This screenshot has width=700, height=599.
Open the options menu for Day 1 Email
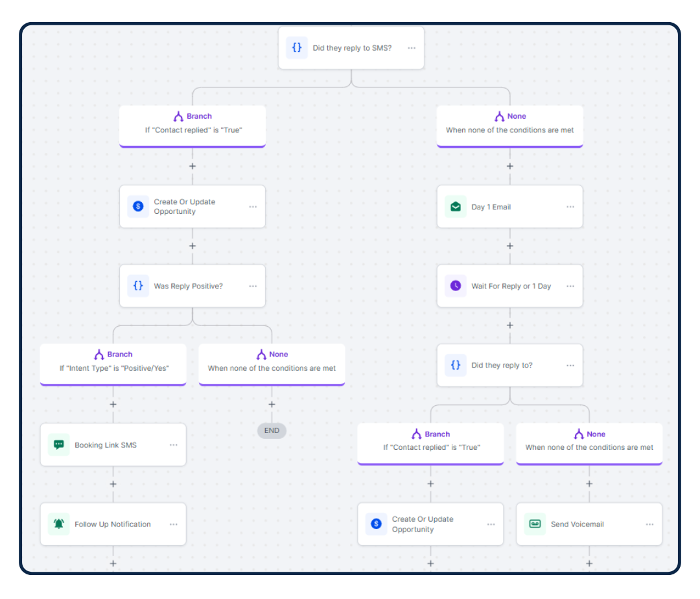[570, 207]
